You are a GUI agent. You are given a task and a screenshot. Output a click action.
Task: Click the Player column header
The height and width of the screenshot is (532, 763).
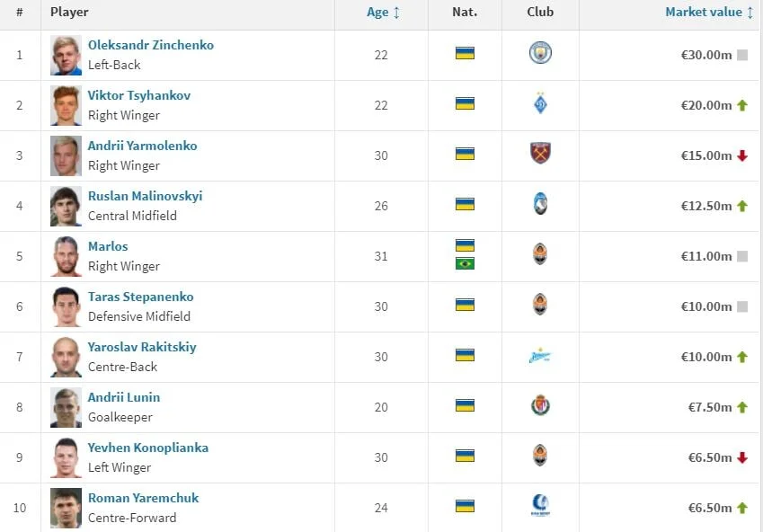point(69,13)
